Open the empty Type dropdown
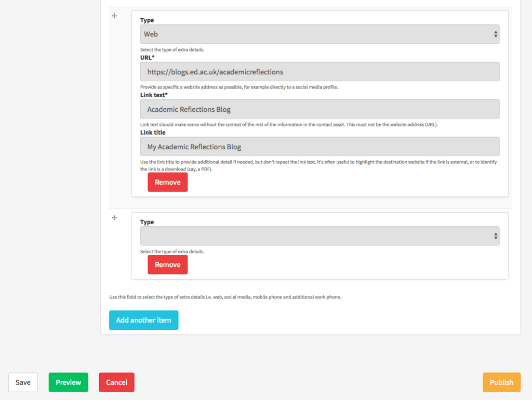This screenshot has width=532, height=400. pos(319,236)
